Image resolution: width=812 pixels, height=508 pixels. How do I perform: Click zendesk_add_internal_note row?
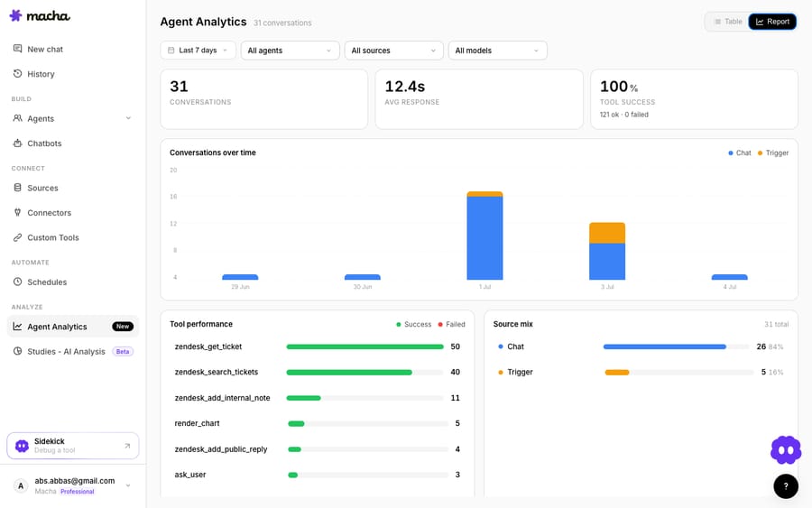tap(317, 398)
